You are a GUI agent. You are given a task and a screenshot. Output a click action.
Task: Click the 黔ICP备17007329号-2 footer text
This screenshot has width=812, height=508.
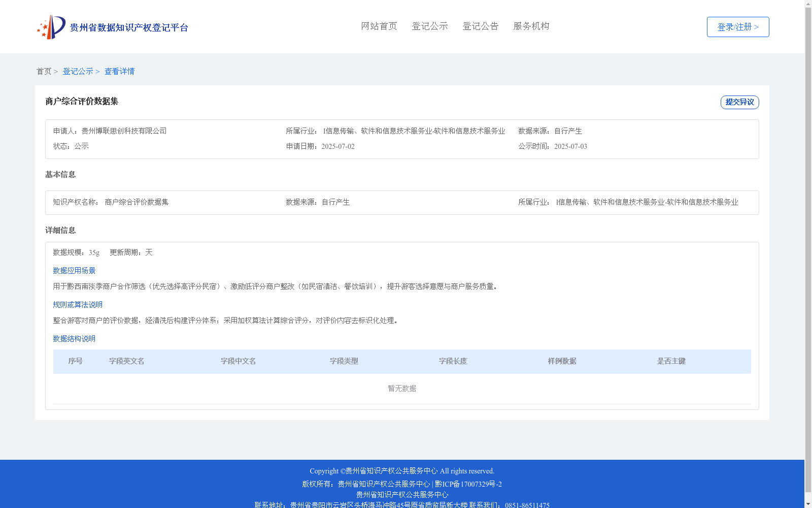tap(468, 484)
